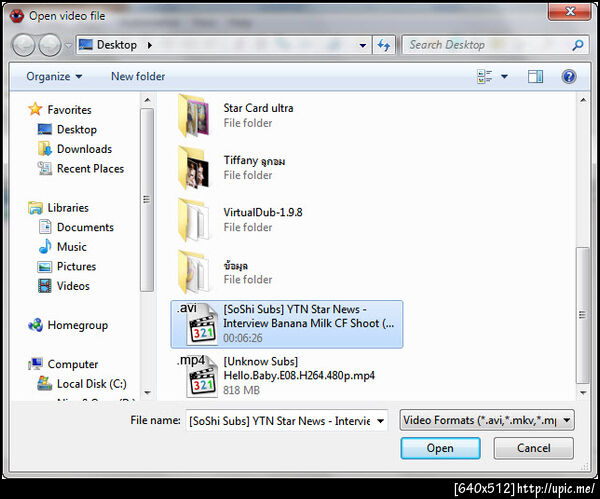
Task: Open the Video Formats filter dropdown
Action: pyautogui.click(x=487, y=420)
